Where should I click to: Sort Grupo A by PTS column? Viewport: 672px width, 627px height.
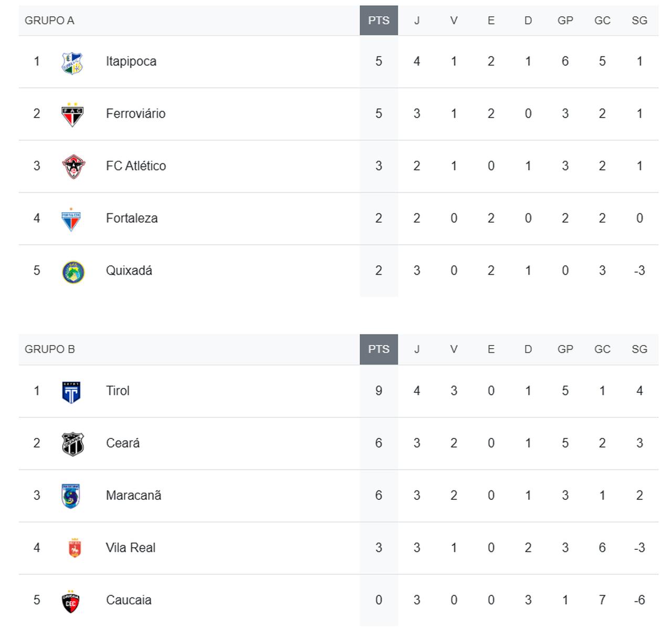379,20
